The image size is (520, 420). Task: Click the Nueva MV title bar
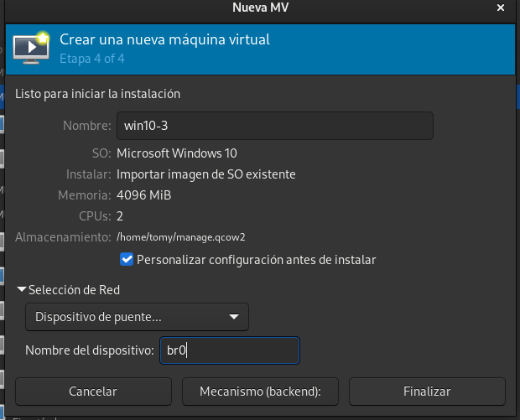click(260, 8)
